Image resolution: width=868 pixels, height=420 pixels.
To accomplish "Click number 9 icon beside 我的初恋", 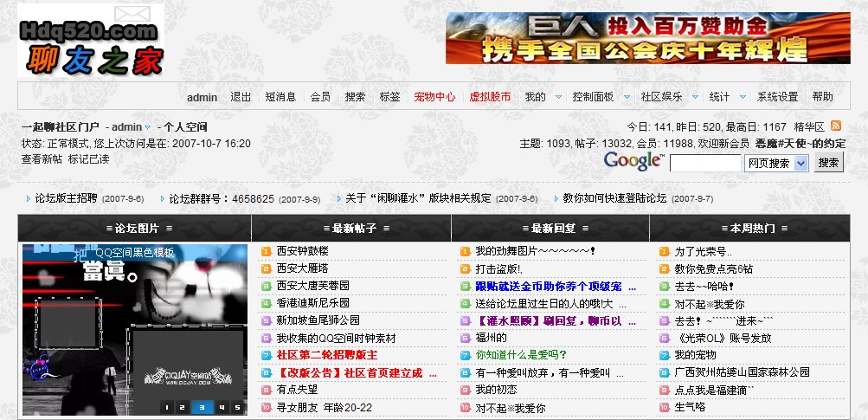I will point(465,390).
